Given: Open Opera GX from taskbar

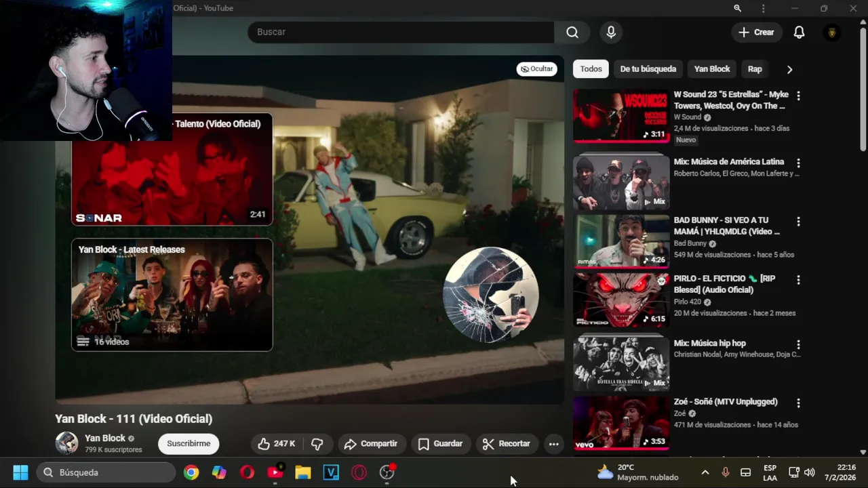Looking at the screenshot, I should pyautogui.click(x=359, y=472).
